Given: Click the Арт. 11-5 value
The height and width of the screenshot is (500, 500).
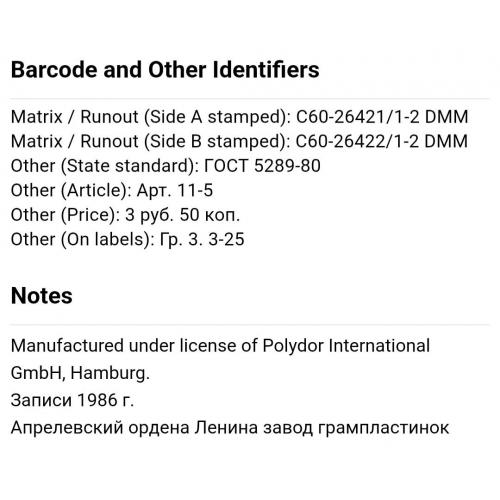Looking at the screenshot, I should tap(175, 190).
